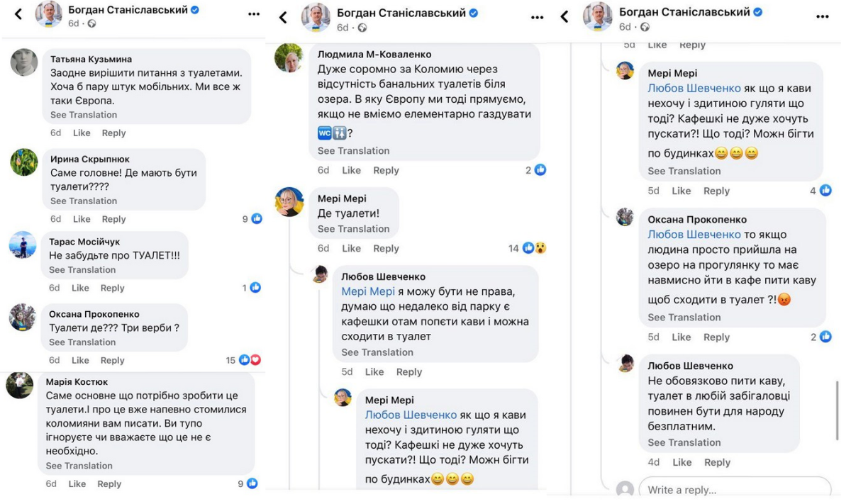Image resolution: width=851 pixels, height=504 pixels.
Task: Reply to Ирина Скрипнюк's comment
Action: [x=113, y=219]
